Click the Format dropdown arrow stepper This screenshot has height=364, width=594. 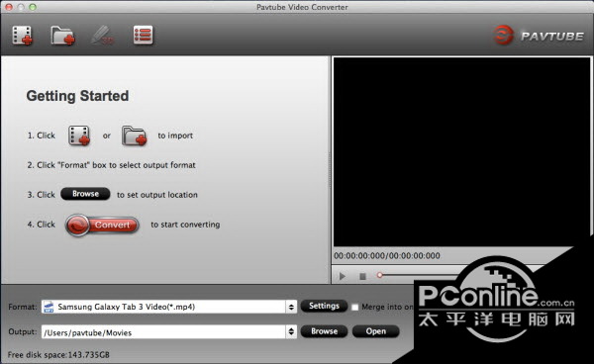pos(291,307)
